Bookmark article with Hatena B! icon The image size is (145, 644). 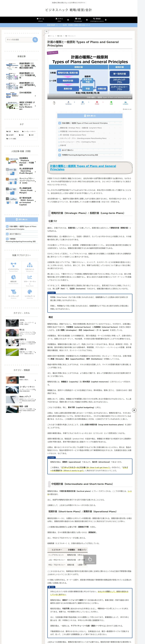(x=83, y=103)
